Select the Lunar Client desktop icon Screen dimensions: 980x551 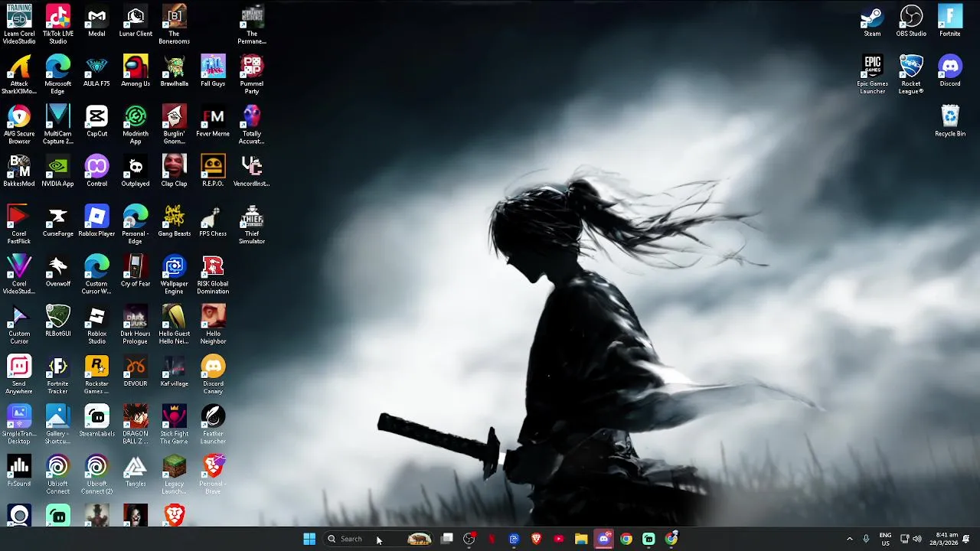pos(136,21)
